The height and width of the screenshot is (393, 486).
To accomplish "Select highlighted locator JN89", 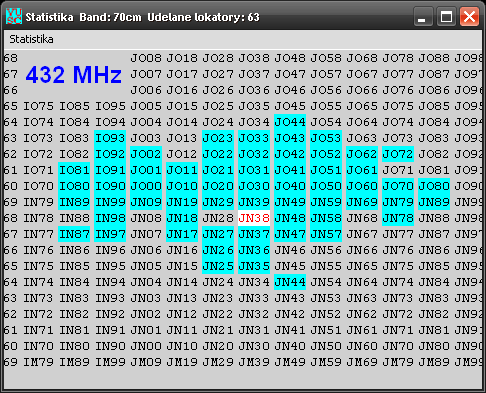I will [434, 202].
